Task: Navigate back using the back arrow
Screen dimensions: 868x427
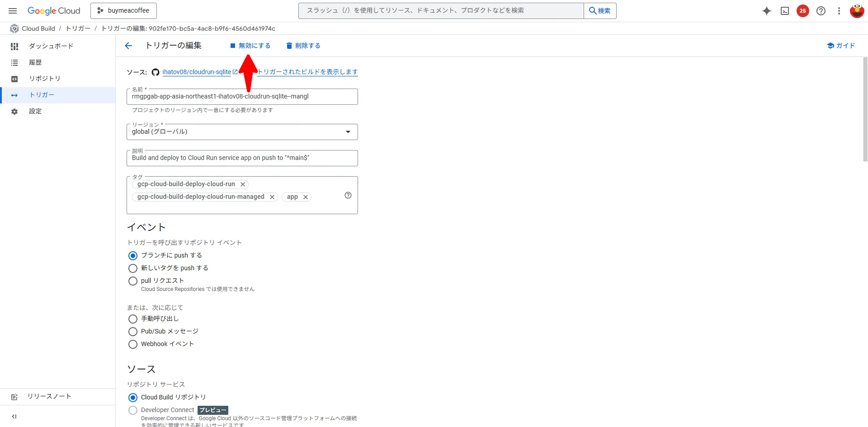Action: tap(129, 45)
